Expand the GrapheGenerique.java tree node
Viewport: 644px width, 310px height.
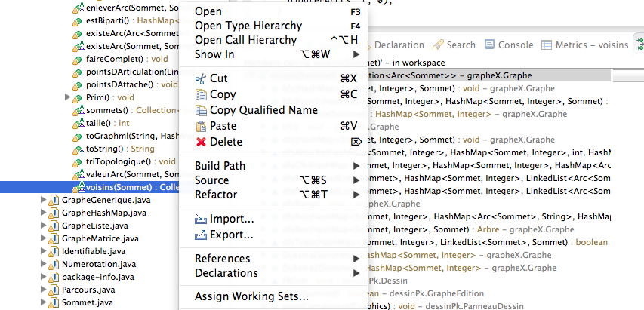[x=43, y=200]
